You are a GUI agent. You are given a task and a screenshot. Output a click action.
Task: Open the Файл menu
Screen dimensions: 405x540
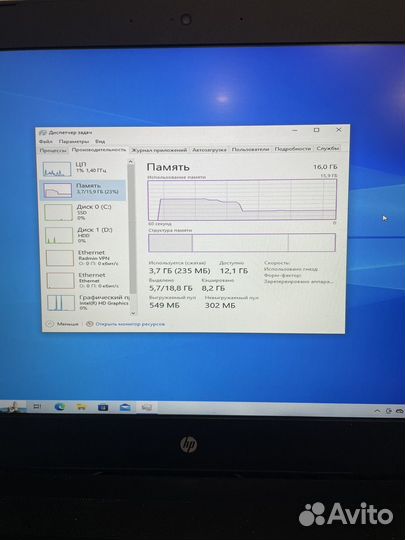coord(45,142)
